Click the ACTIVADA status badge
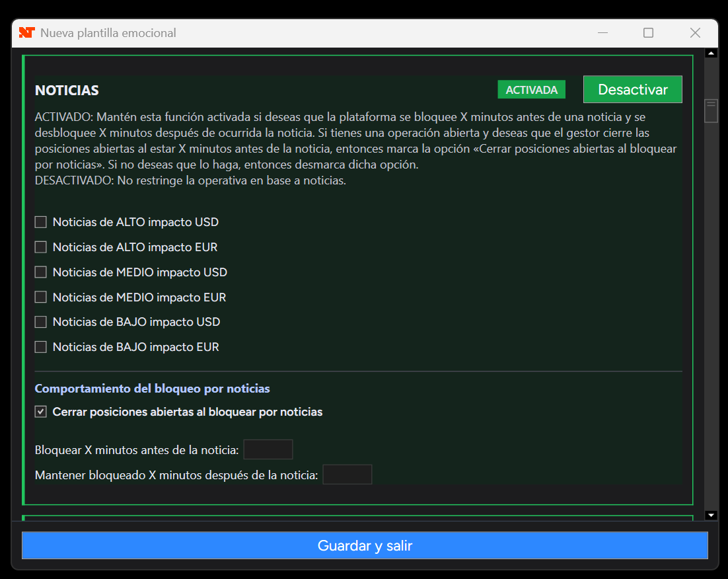Viewport: 728px width, 579px height. click(532, 90)
